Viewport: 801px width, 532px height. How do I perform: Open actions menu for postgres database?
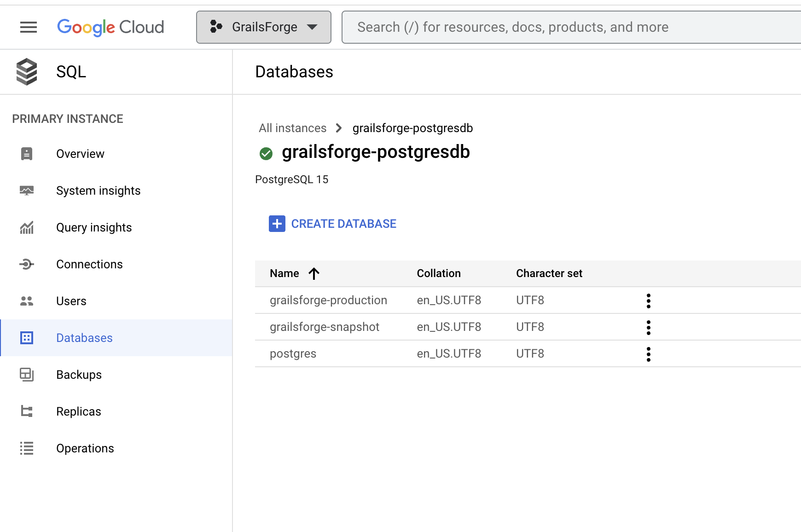[648, 354]
